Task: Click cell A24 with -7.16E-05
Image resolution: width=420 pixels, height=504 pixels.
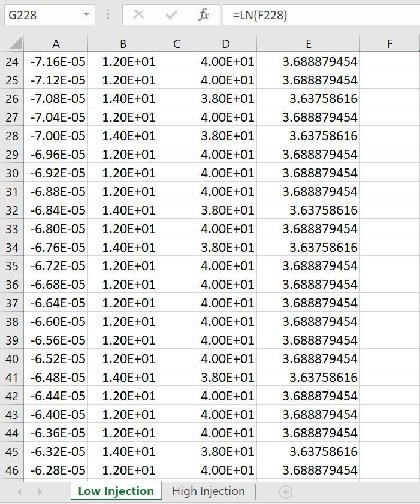Action: (56, 61)
